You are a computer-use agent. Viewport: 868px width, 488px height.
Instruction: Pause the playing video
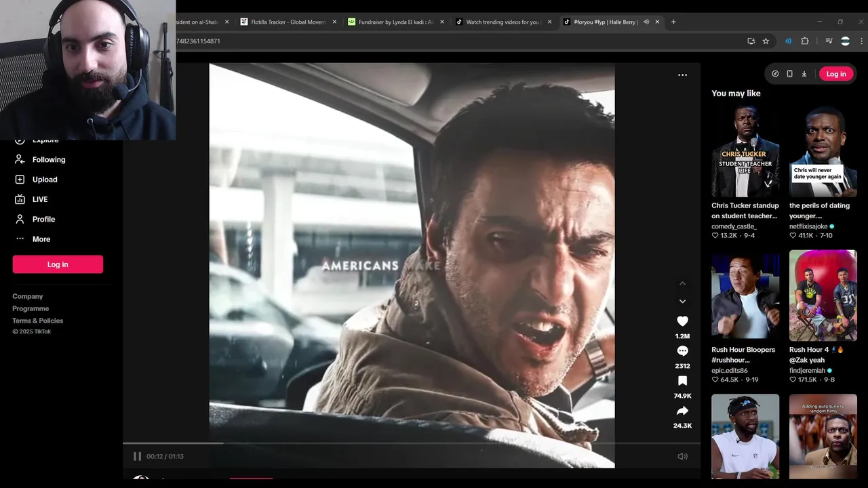coord(137,456)
